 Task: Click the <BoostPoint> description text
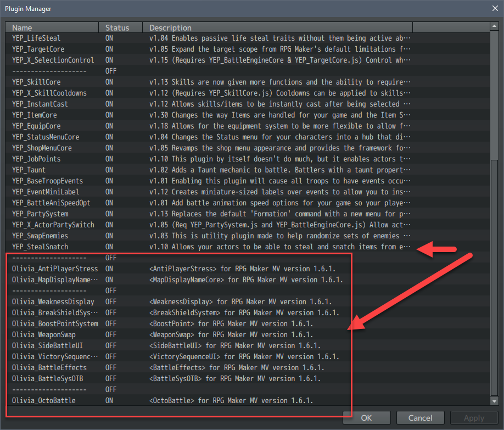(x=231, y=323)
